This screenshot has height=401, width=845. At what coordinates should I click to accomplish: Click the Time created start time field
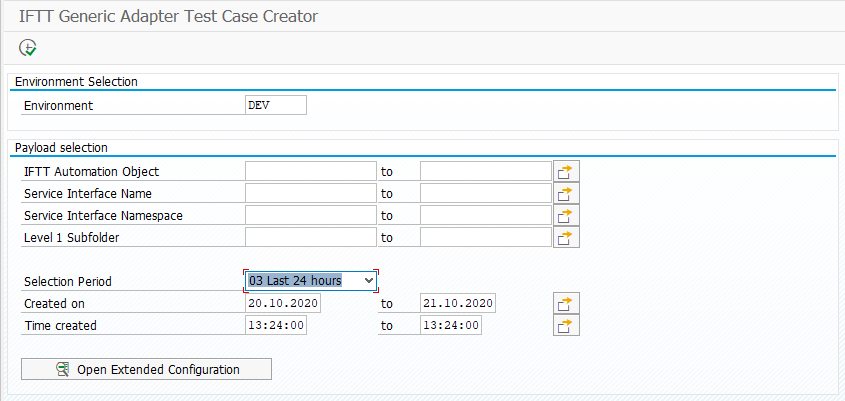pyautogui.click(x=276, y=325)
